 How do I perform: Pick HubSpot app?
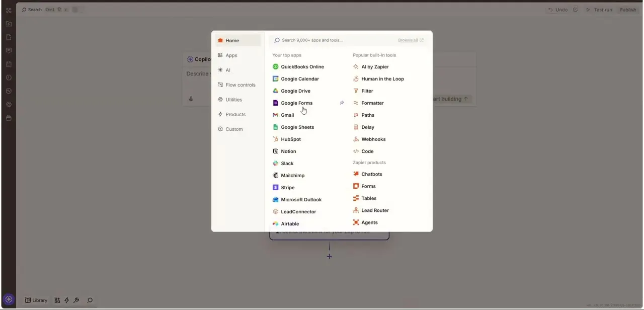click(287, 139)
